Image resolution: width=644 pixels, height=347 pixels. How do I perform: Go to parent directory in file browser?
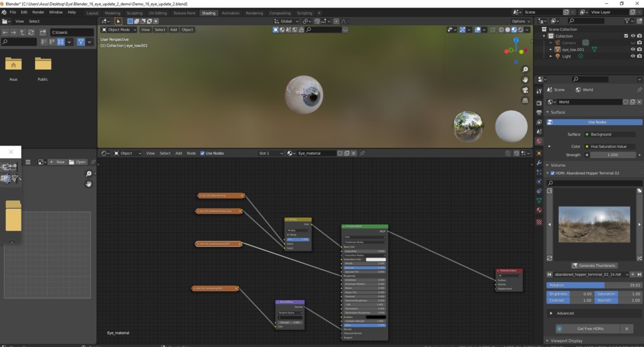coord(22,32)
